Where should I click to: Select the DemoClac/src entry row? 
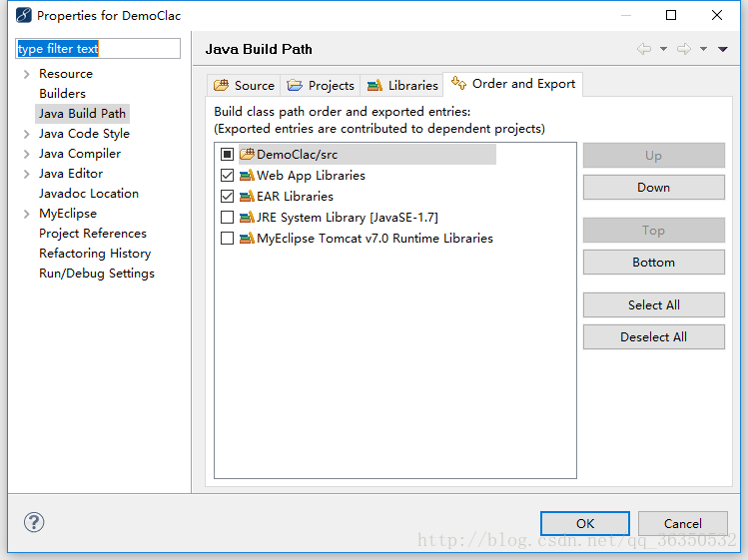pyautogui.click(x=368, y=154)
